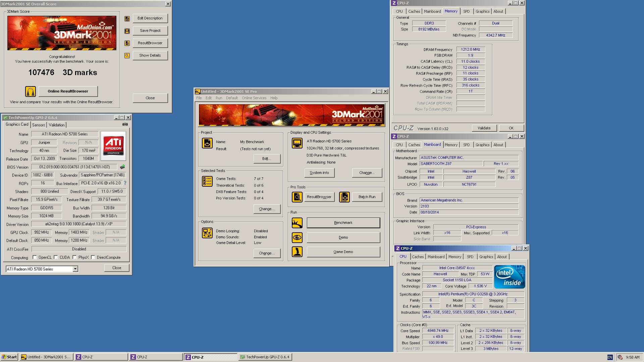Click the ATI Radeon logo in GPU-Z
Screen dimensions: 644x362
113,146
